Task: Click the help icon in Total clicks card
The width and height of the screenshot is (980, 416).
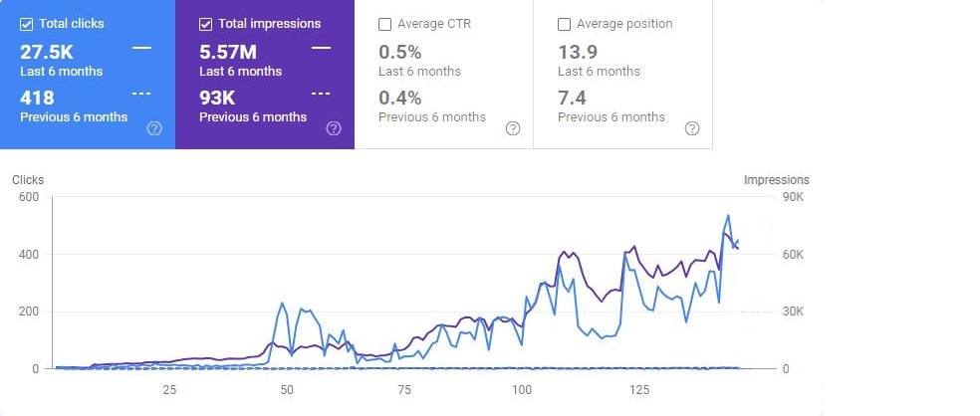Action: click(x=154, y=128)
